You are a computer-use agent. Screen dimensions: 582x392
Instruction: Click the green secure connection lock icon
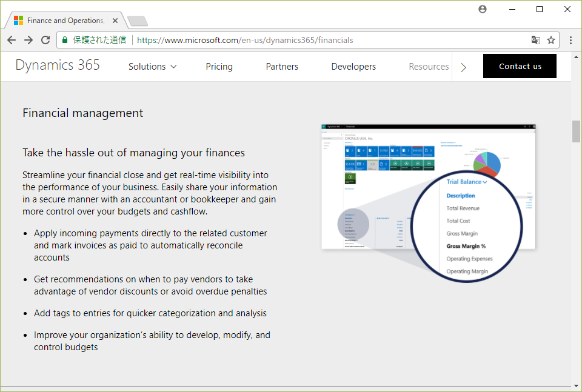coord(65,40)
